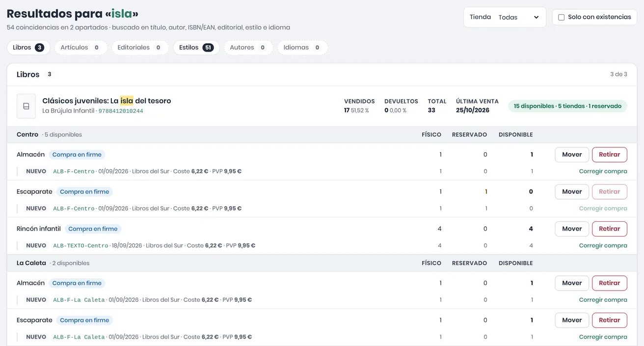Click the ISBN 9788412010244 link
Viewport: 644px width, 346px height.
[121, 111]
